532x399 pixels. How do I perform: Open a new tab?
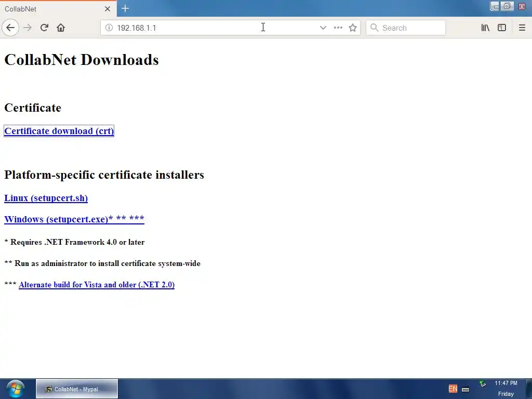[x=125, y=8]
